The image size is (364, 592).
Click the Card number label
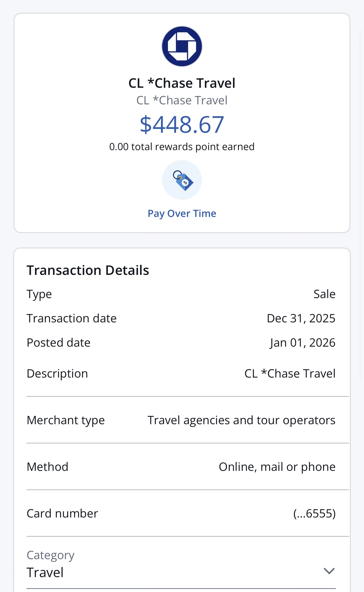[x=62, y=514]
